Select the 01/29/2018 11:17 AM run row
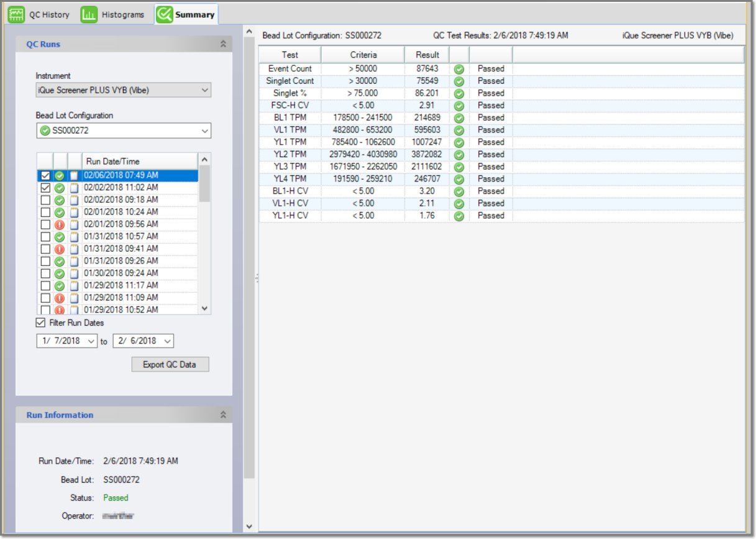 point(118,286)
